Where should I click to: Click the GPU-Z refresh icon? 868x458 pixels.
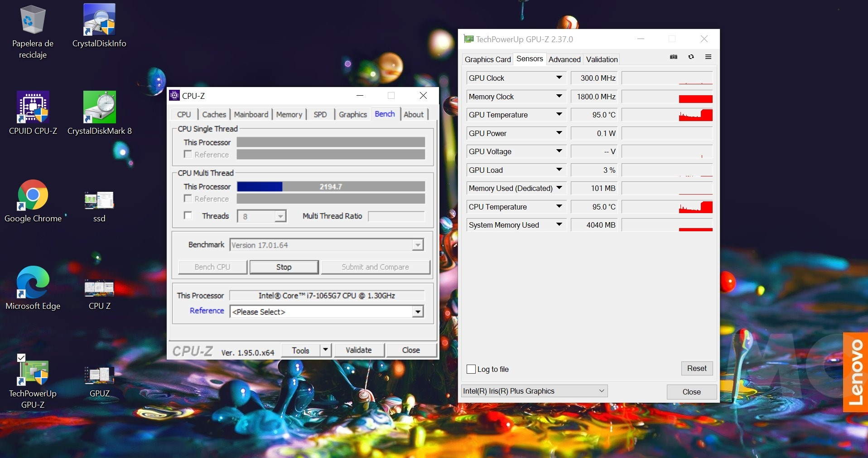tap(691, 57)
